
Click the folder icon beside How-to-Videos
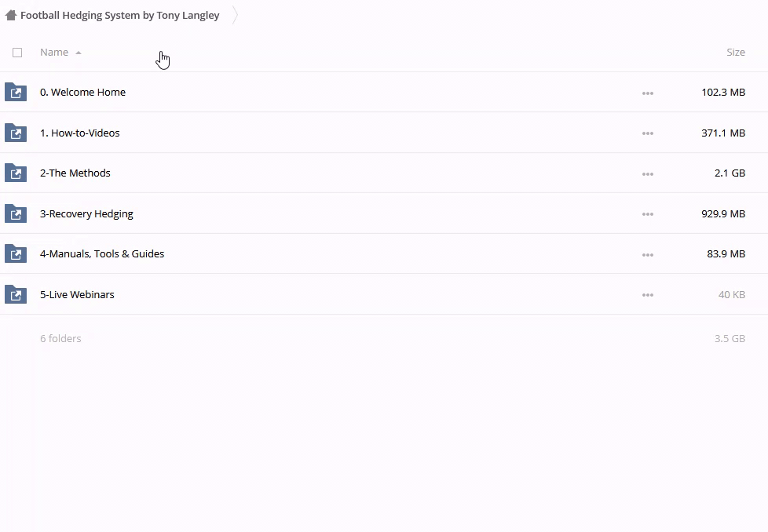16,133
